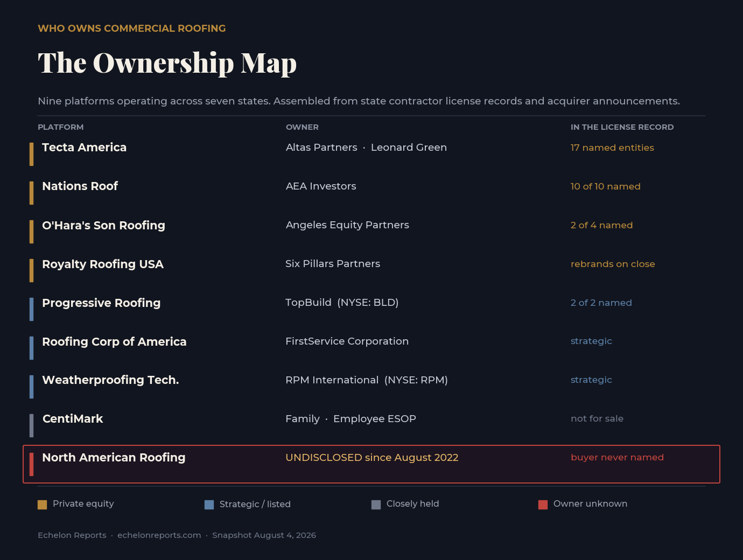Click the Owner unknown legend swatch
This screenshot has height=560, width=743.
coord(543,505)
